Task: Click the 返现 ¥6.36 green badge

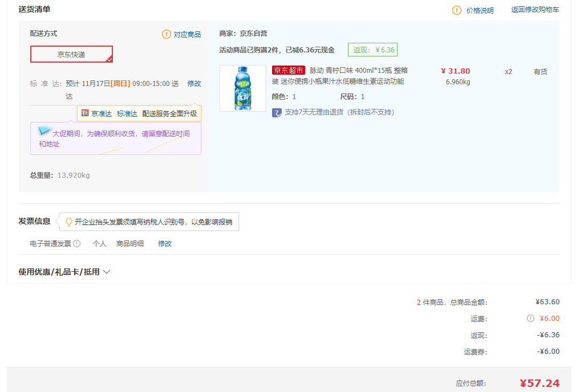Action: [x=372, y=50]
